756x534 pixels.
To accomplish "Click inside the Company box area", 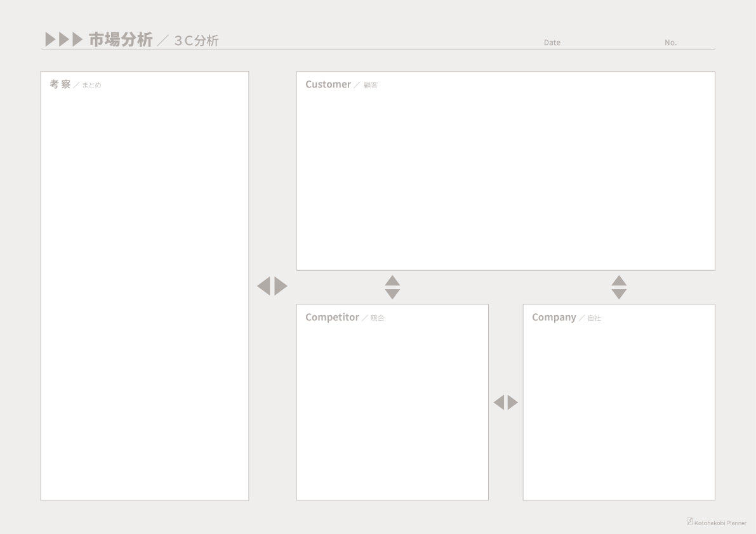I will click(x=619, y=409).
